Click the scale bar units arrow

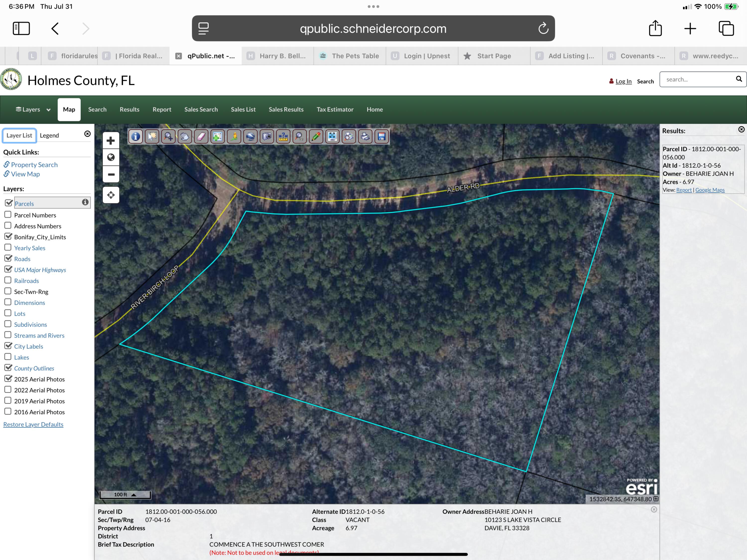pos(134,495)
